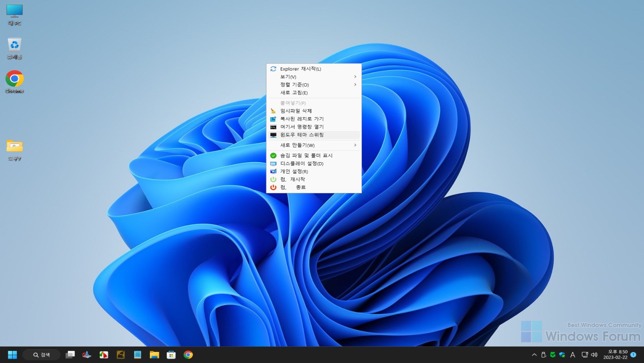The image size is (644, 363).
Task: Open Task View on the taskbar
Action: point(70,355)
